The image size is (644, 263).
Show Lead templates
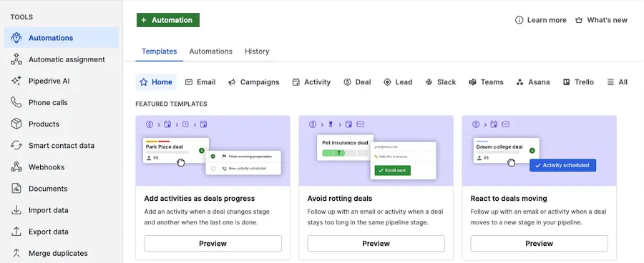(398, 82)
